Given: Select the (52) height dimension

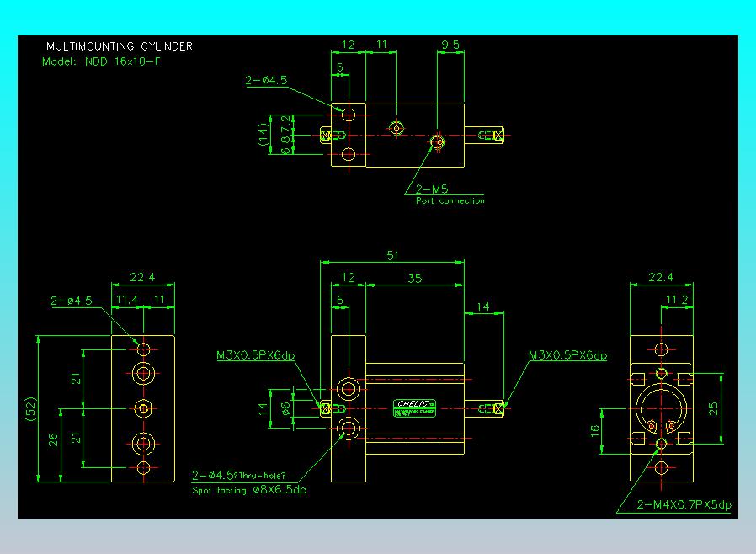Looking at the screenshot, I should coord(30,408).
